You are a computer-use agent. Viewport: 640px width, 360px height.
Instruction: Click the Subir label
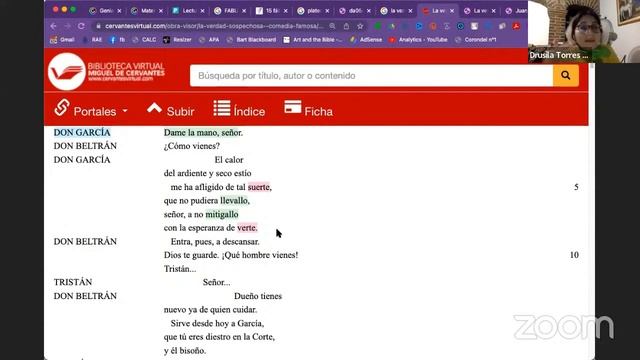click(x=180, y=111)
